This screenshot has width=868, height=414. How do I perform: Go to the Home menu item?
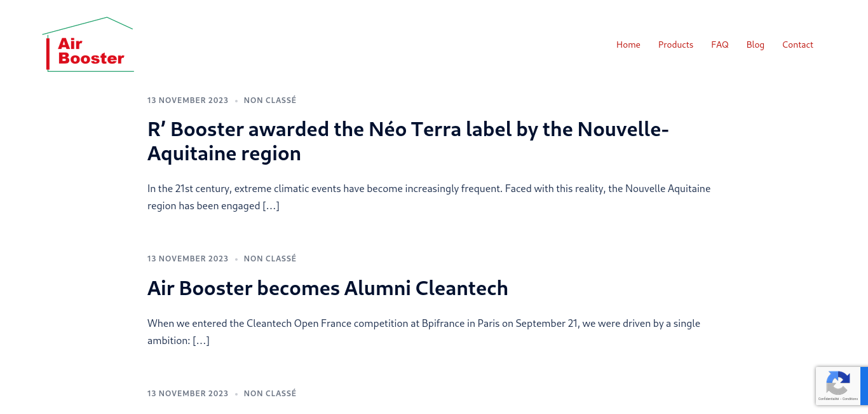(x=628, y=45)
